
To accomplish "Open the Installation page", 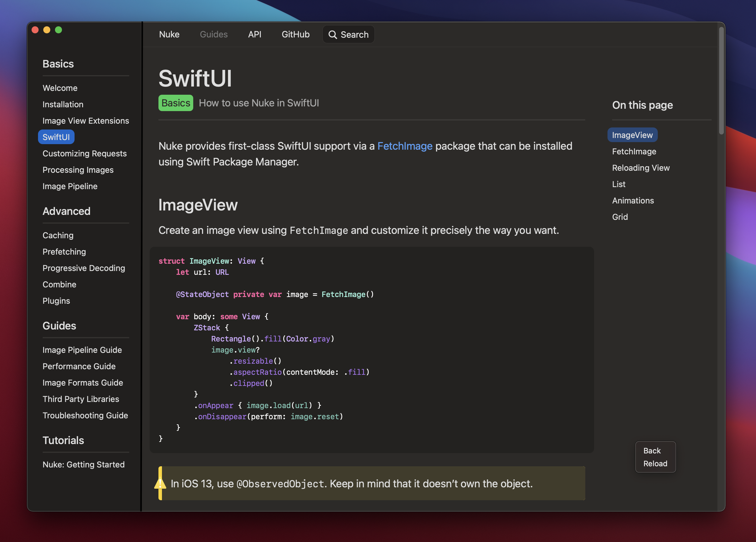I will tap(63, 104).
